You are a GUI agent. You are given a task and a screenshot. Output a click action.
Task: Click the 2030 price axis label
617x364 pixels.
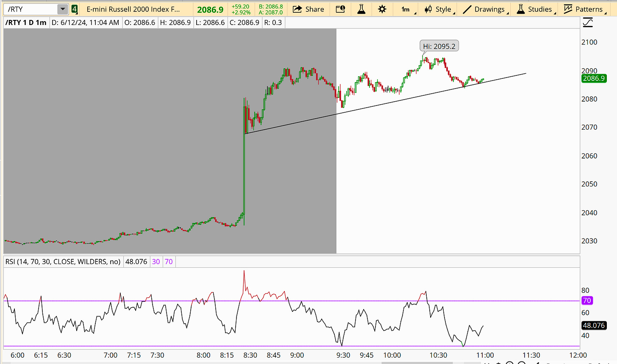(x=589, y=241)
